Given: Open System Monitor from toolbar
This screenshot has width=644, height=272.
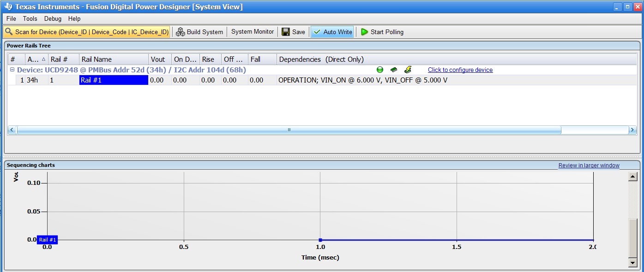Looking at the screenshot, I should click(253, 32).
